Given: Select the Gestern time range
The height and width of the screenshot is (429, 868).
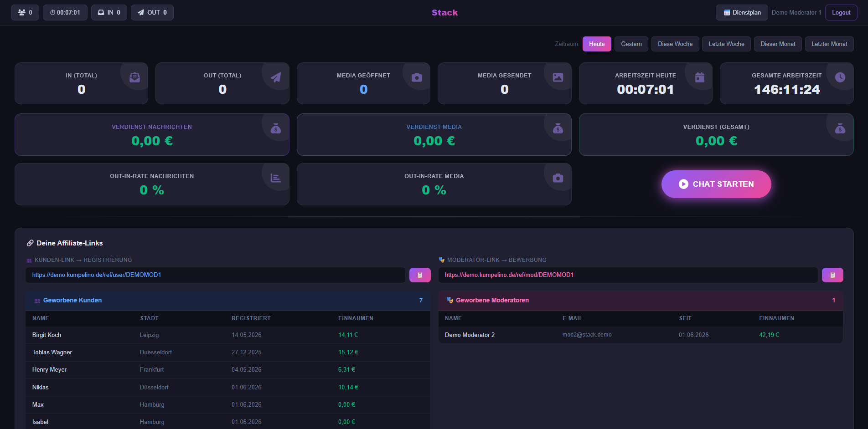Looking at the screenshot, I should click(631, 44).
